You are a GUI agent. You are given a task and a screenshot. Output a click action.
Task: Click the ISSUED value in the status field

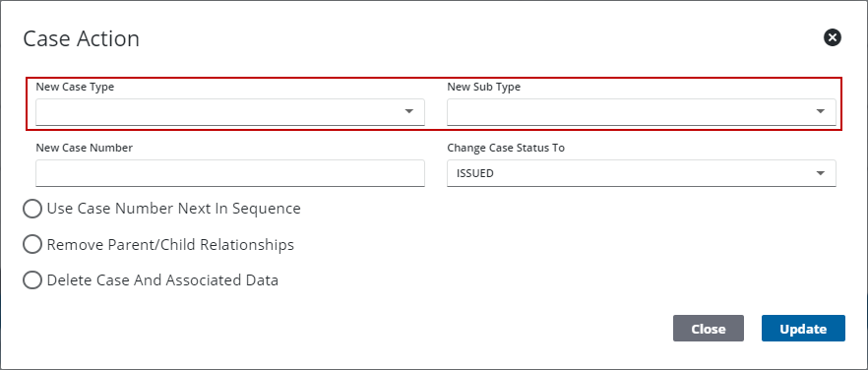475,173
